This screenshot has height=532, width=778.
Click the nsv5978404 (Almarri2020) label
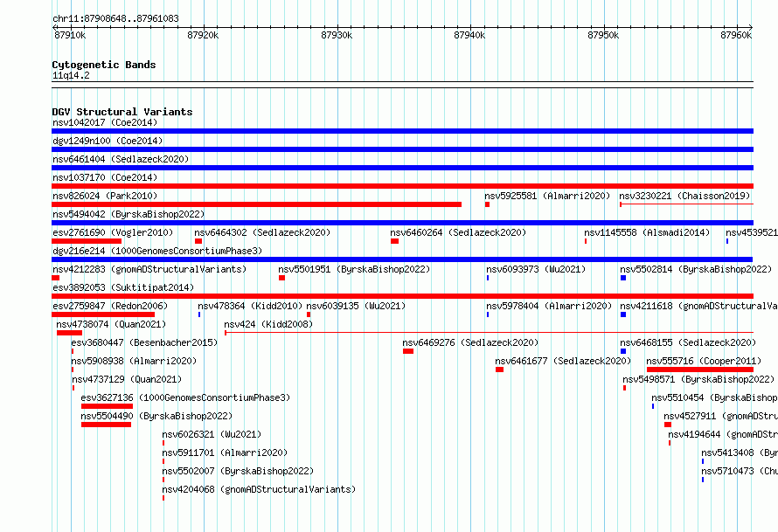[x=549, y=306]
